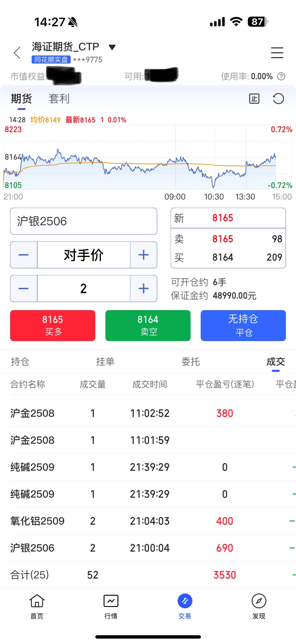Tap the battery indicator in status bar
Viewport: 296px width, 644px height.
(x=258, y=22)
